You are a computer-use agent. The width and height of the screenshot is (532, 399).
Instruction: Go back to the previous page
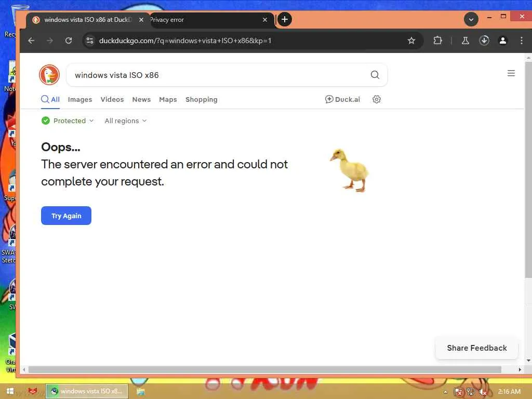pyautogui.click(x=31, y=41)
